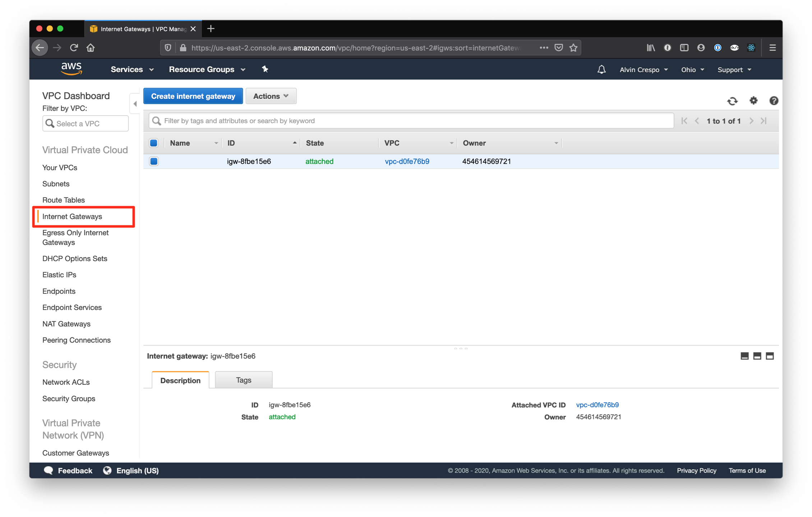812x517 pixels.
Task: Open the help question mark icon
Action: pos(774,101)
